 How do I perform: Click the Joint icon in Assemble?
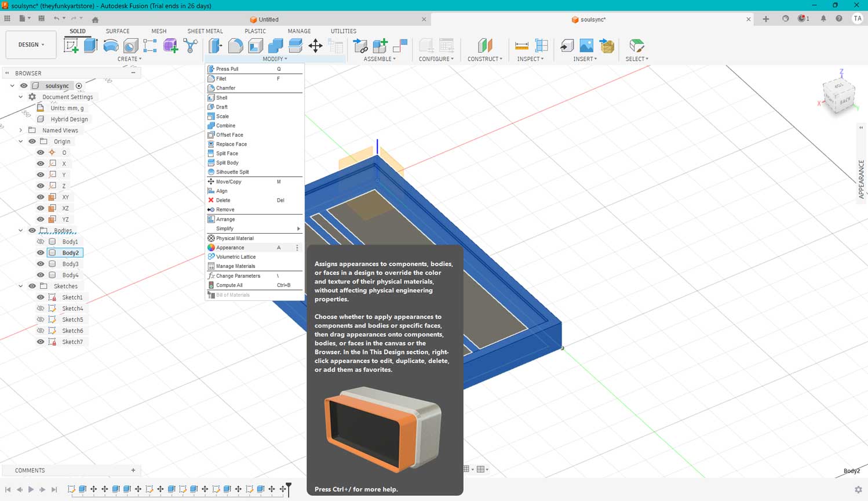(x=400, y=46)
